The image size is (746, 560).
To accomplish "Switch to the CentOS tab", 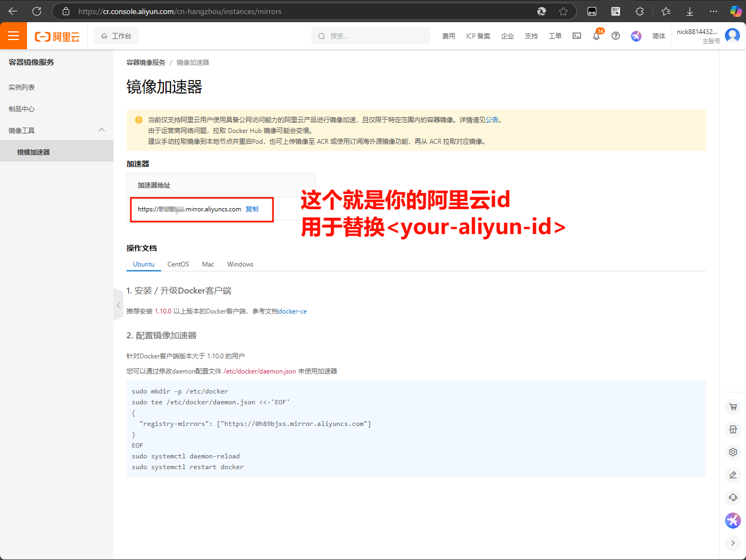I will (x=178, y=264).
